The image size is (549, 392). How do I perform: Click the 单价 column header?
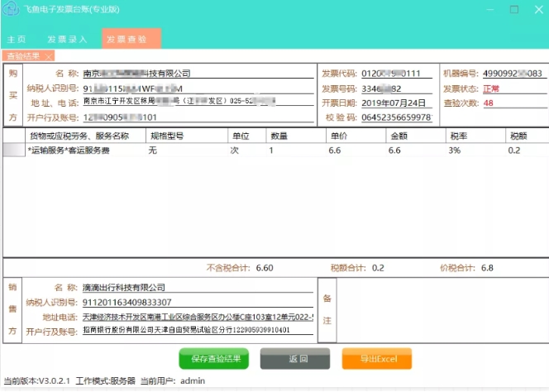(x=356, y=136)
